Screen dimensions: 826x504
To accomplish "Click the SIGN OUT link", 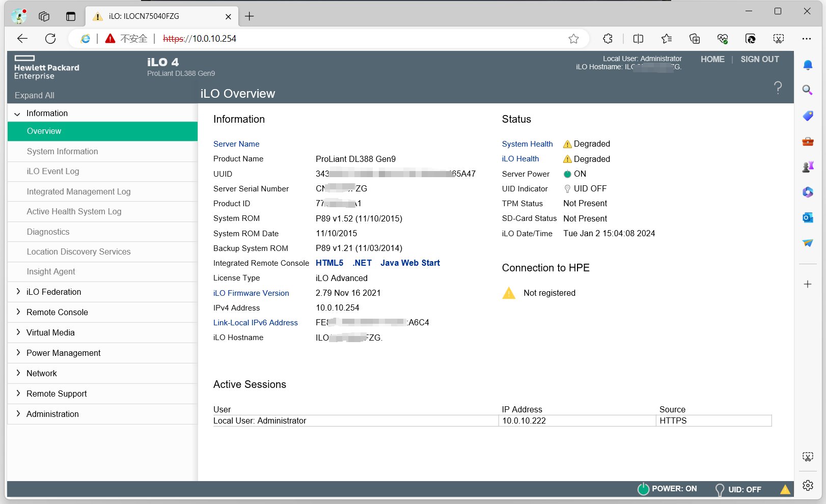I will pyautogui.click(x=759, y=60).
